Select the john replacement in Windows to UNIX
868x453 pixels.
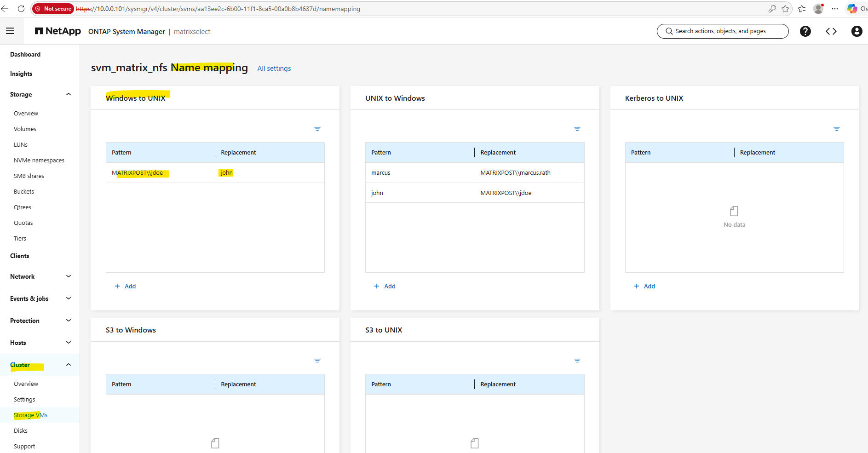pos(227,173)
